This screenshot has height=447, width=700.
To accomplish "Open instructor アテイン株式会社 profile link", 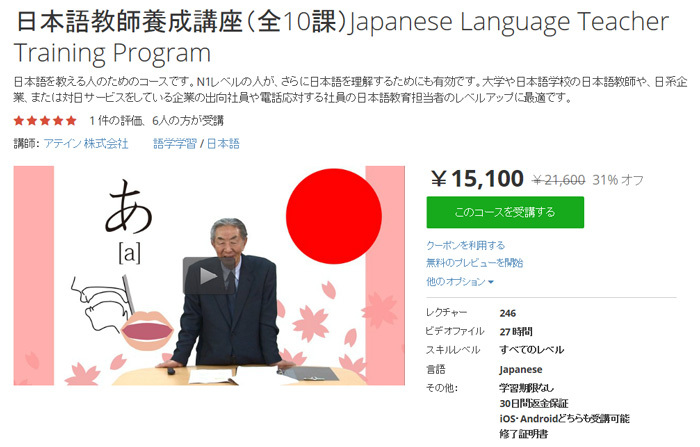I will coord(86,144).
